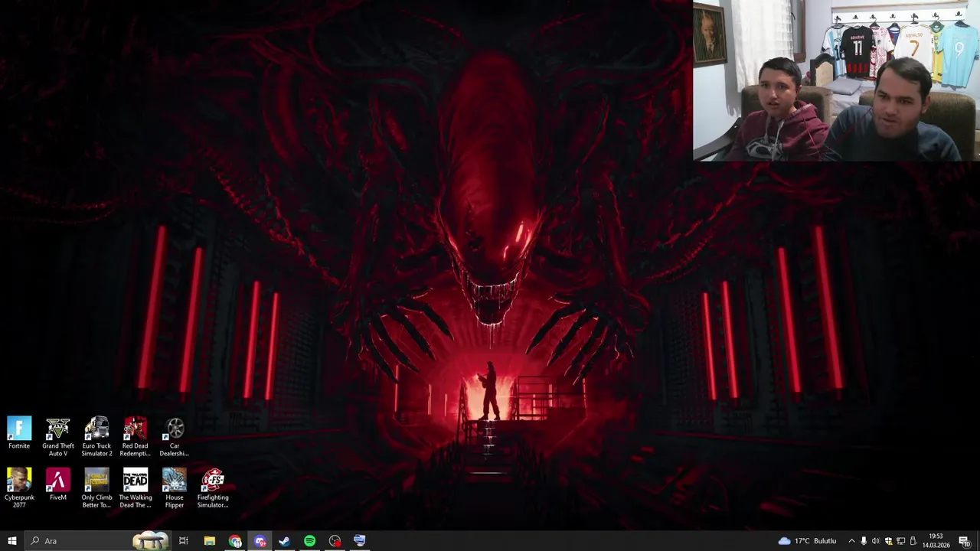Viewport: 980px width, 551px height.
Task: Click the last pinned taskbar app icon
Action: (x=360, y=541)
